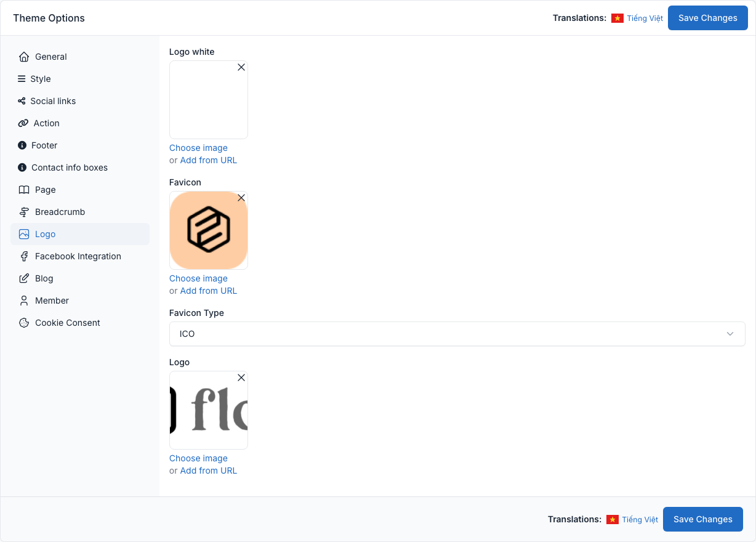Image resolution: width=756 pixels, height=542 pixels.
Task: Open the Favicon Type dropdown
Action: coord(457,334)
